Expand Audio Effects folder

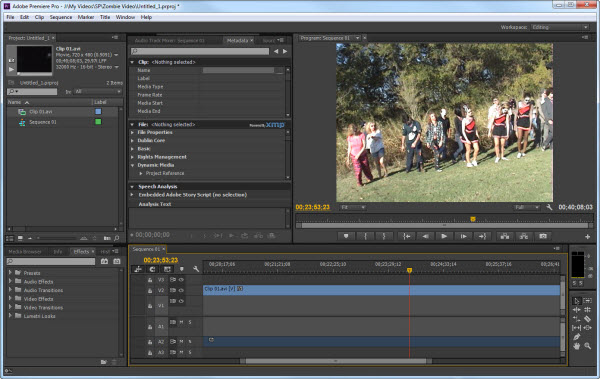pyautogui.click(x=10, y=281)
